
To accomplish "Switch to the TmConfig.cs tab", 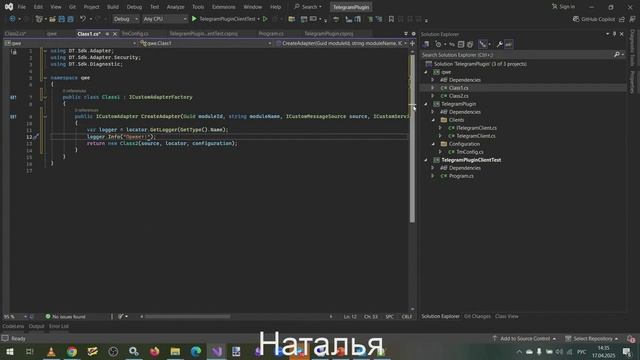I will point(135,34).
